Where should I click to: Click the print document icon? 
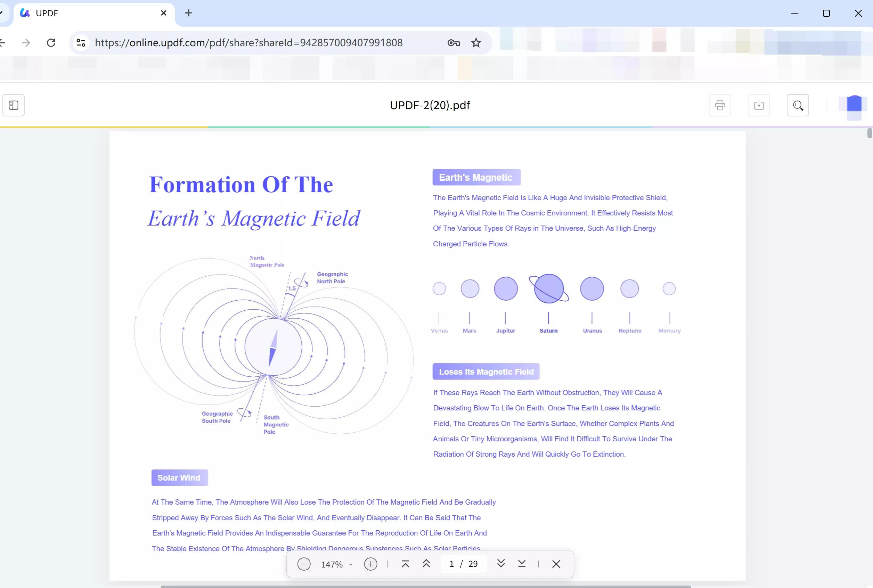click(720, 105)
